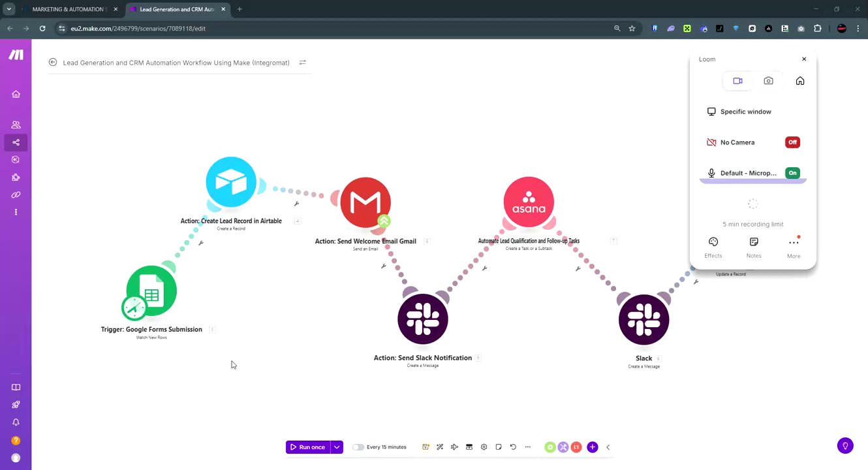Open the notifications bell in the sidebar
This screenshot has height=470, width=868.
click(16, 422)
